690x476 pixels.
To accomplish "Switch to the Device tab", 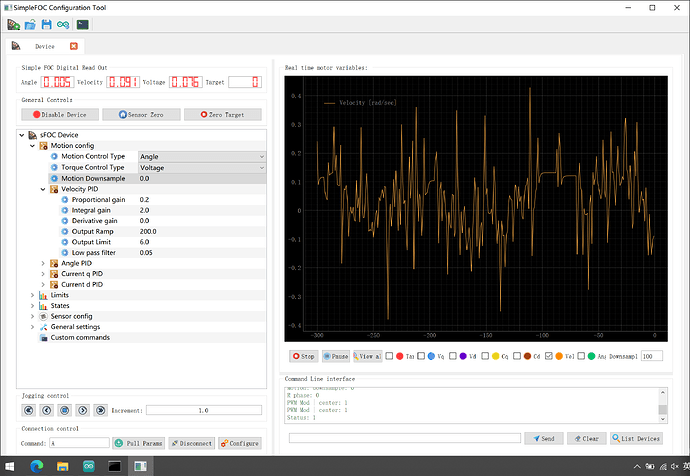I will (x=45, y=46).
